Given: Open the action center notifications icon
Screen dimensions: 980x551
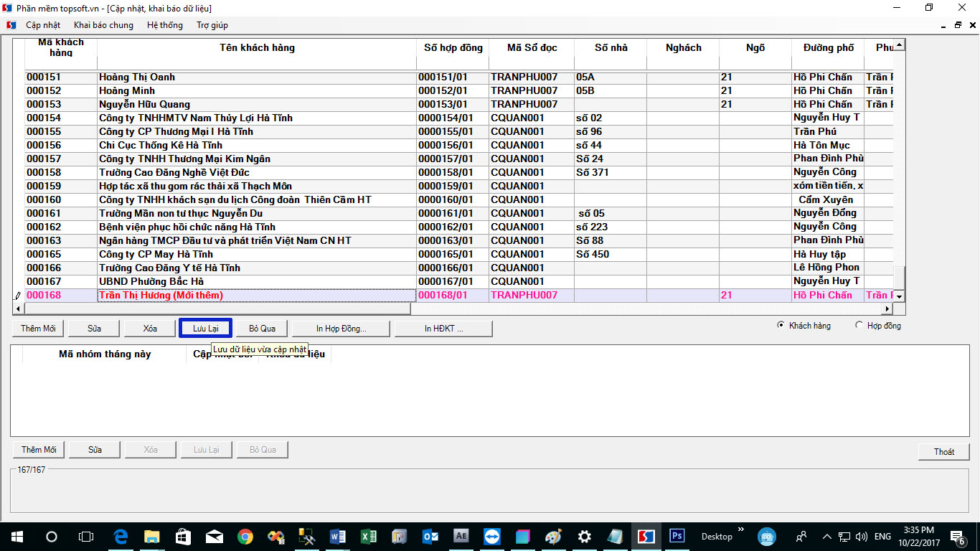Looking at the screenshot, I should click(957, 537).
